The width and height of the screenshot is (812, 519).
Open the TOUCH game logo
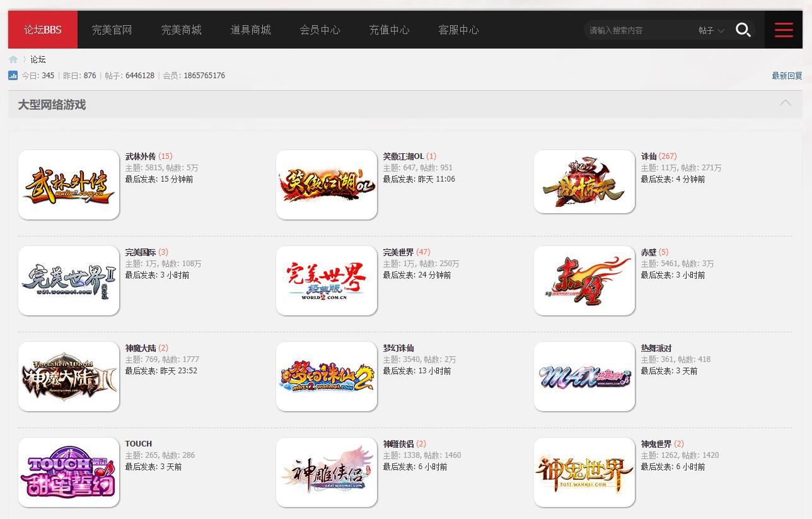pos(69,472)
